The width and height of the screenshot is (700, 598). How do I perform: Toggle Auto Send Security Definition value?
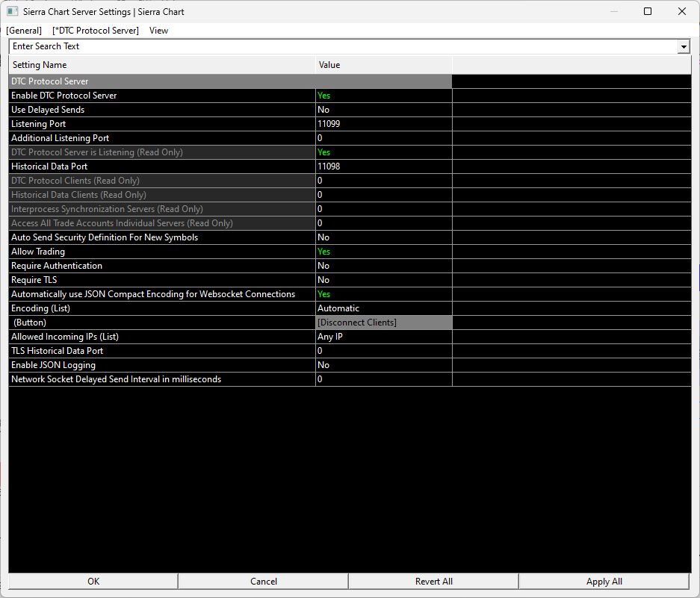click(x=384, y=237)
